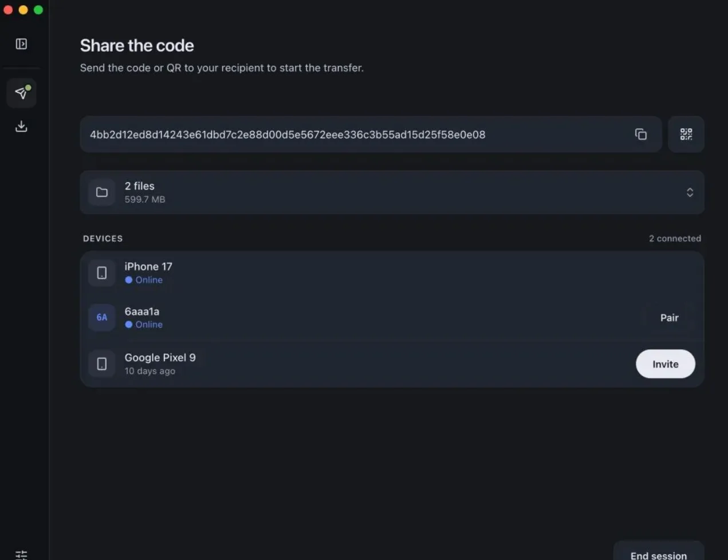Image resolution: width=728 pixels, height=560 pixels.
Task: Click the folder icon beside 2 files
Action: [x=102, y=192]
